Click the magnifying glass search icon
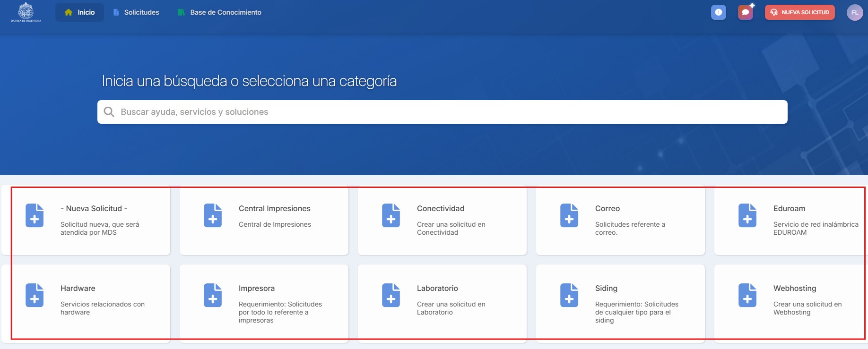The width and height of the screenshot is (868, 349). pos(109,112)
